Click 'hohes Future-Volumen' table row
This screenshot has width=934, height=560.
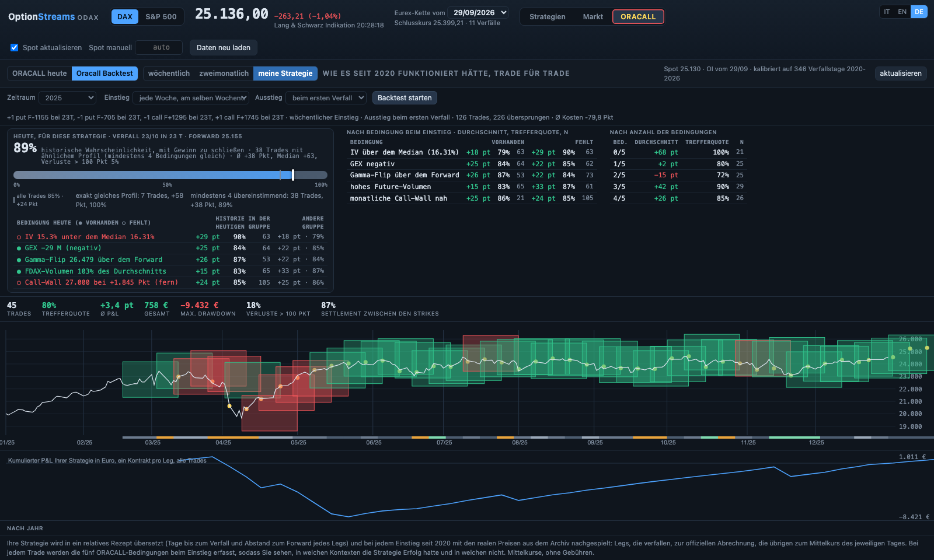coord(472,187)
